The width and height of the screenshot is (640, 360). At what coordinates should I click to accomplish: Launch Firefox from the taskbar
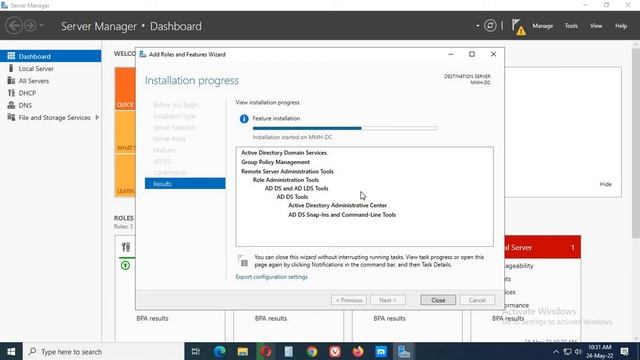click(358, 351)
